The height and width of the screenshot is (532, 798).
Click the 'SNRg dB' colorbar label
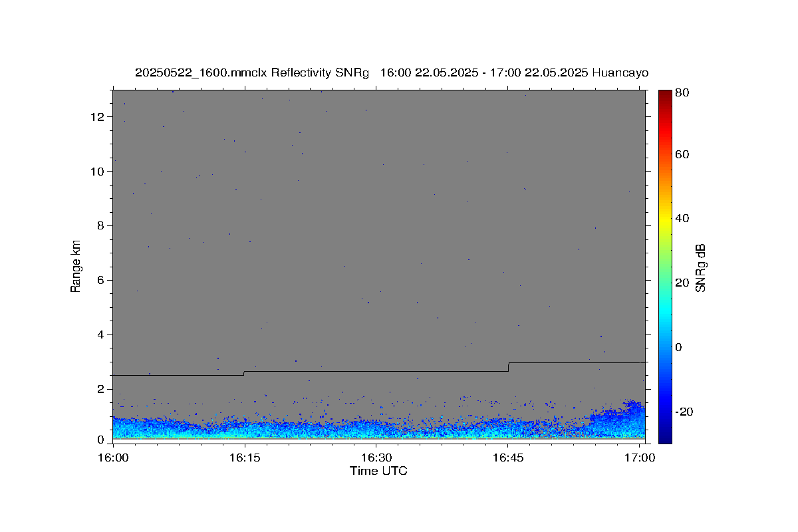coord(700,268)
